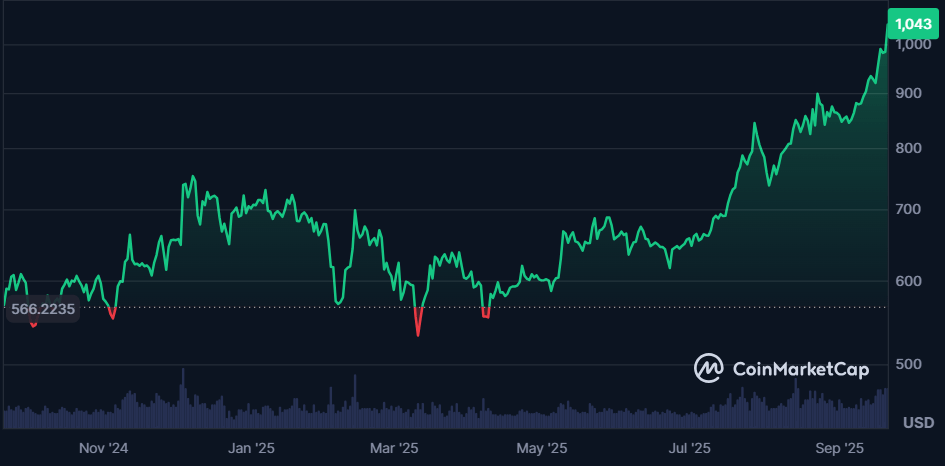Select the May '25 date label
Viewport: 945px width, 466px height.
click(x=542, y=447)
